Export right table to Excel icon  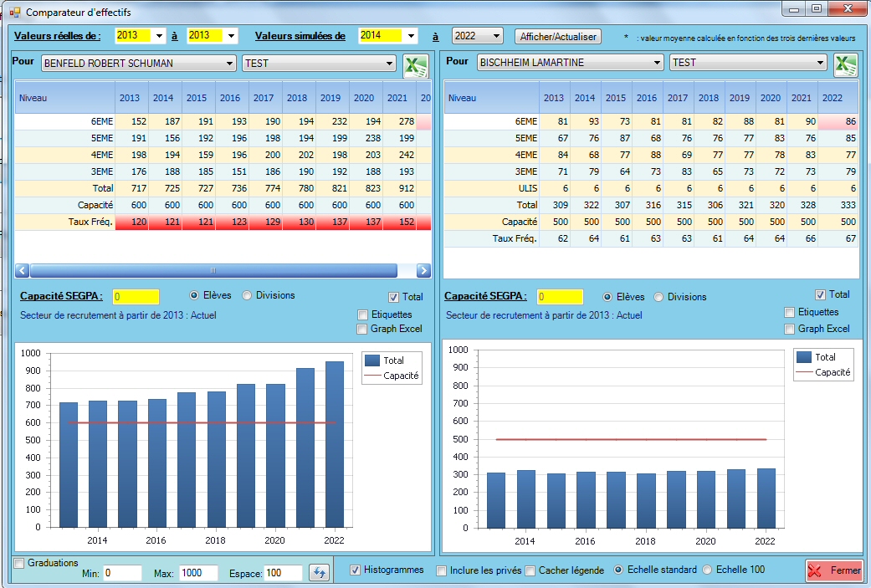845,66
